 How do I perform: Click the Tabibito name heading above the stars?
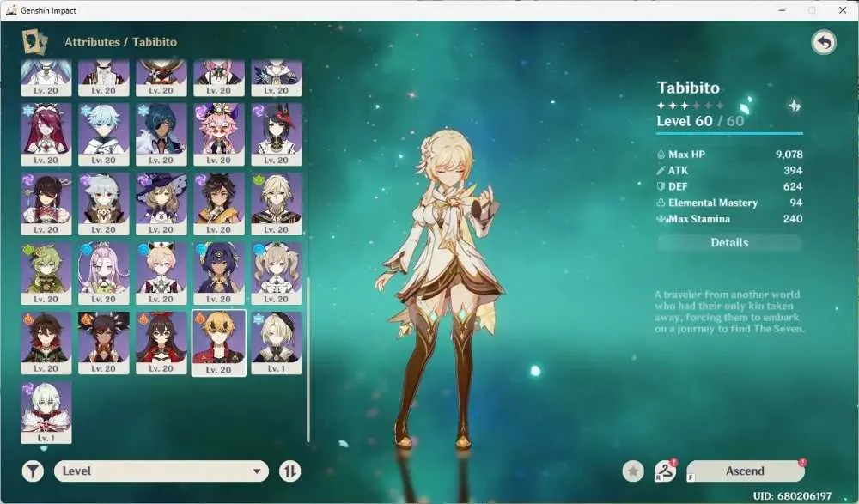(x=688, y=88)
